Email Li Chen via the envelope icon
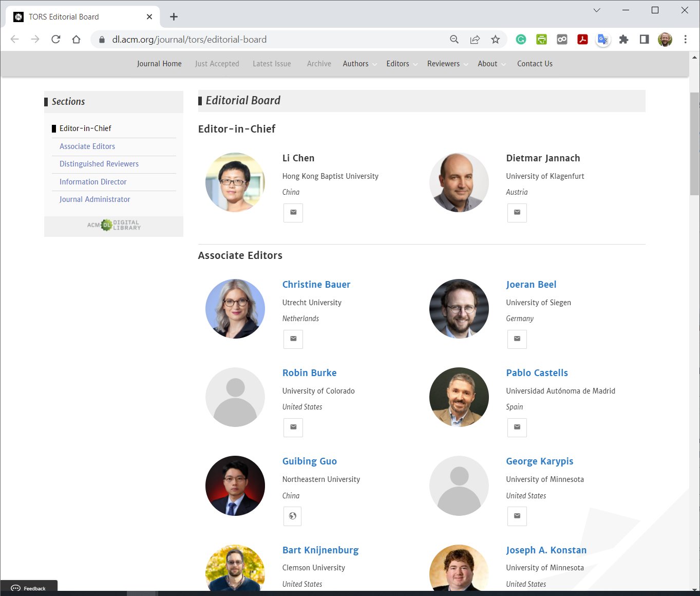Viewport: 700px width, 596px height. tap(293, 213)
